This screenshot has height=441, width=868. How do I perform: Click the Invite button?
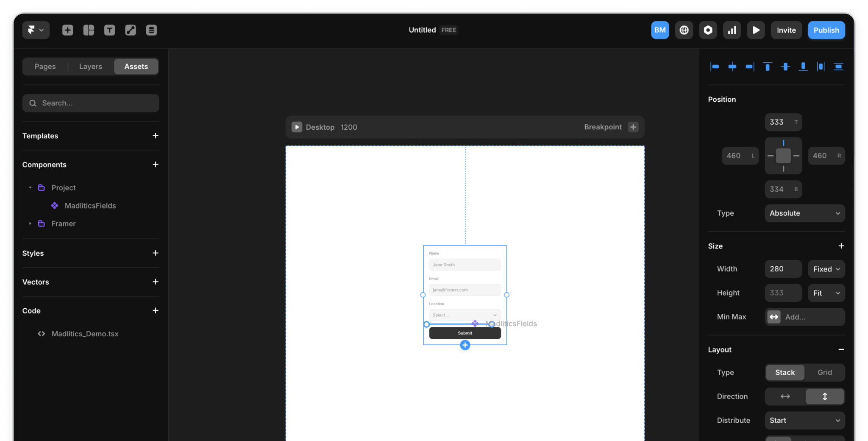[x=786, y=30]
